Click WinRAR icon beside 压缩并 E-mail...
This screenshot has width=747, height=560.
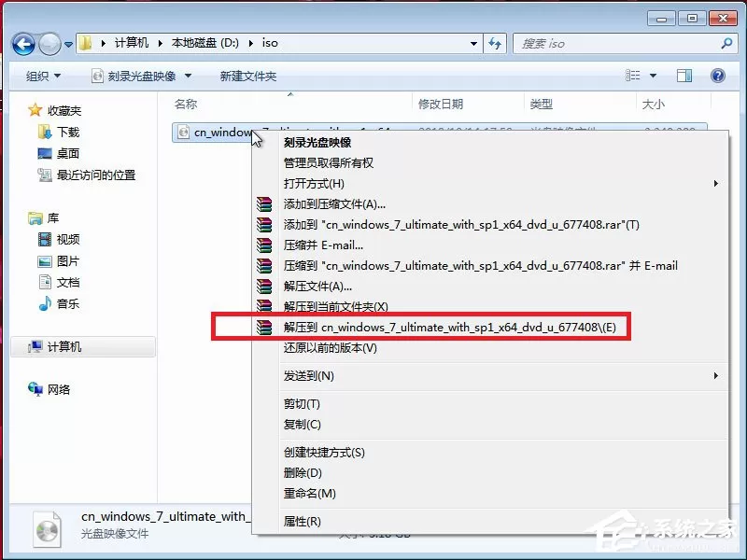[264, 245]
